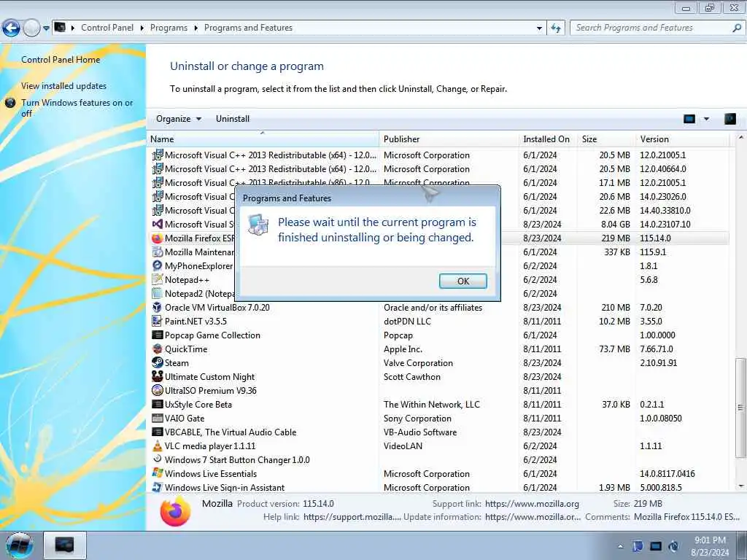Click Programs breadcrumb in address bar
The width and height of the screenshot is (747, 560).
coord(169,28)
